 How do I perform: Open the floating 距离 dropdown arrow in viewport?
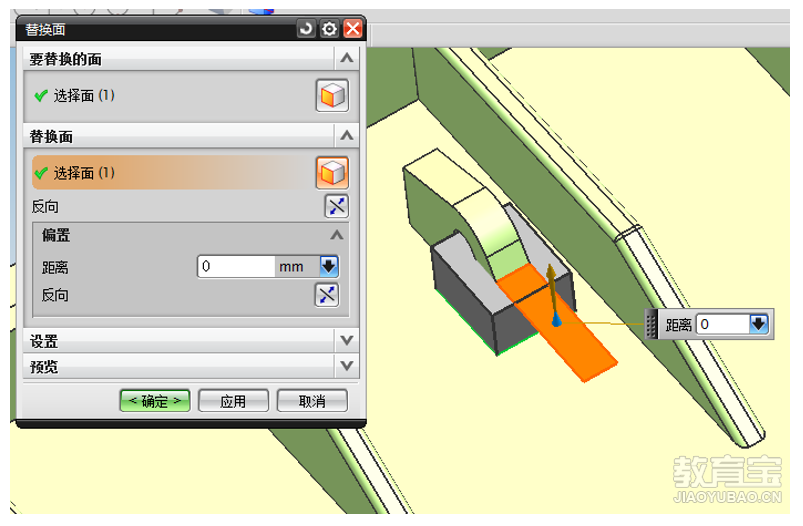759,324
